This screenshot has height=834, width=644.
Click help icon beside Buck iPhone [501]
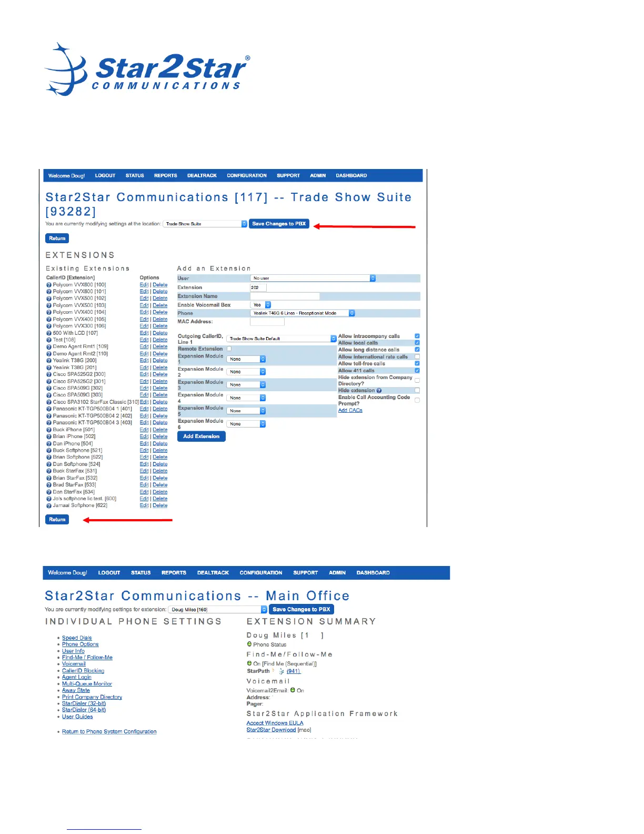click(49, 430)
